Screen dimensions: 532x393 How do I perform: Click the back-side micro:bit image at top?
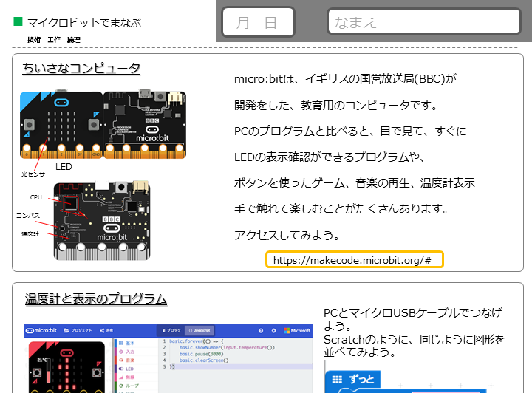pyautogui.click(x=145, y=124)
